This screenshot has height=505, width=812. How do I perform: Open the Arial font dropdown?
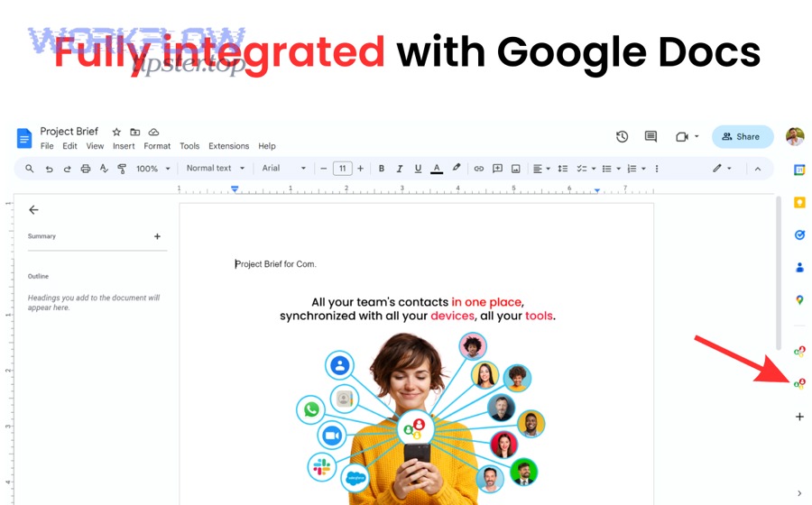(284, 168)
